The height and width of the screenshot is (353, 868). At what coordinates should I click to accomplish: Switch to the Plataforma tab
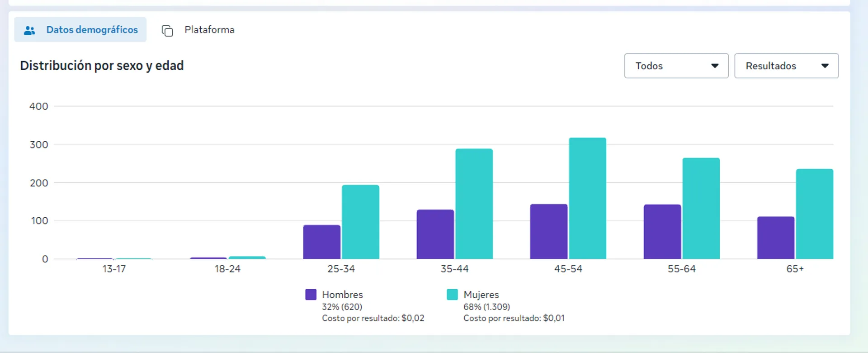point(198,30)
